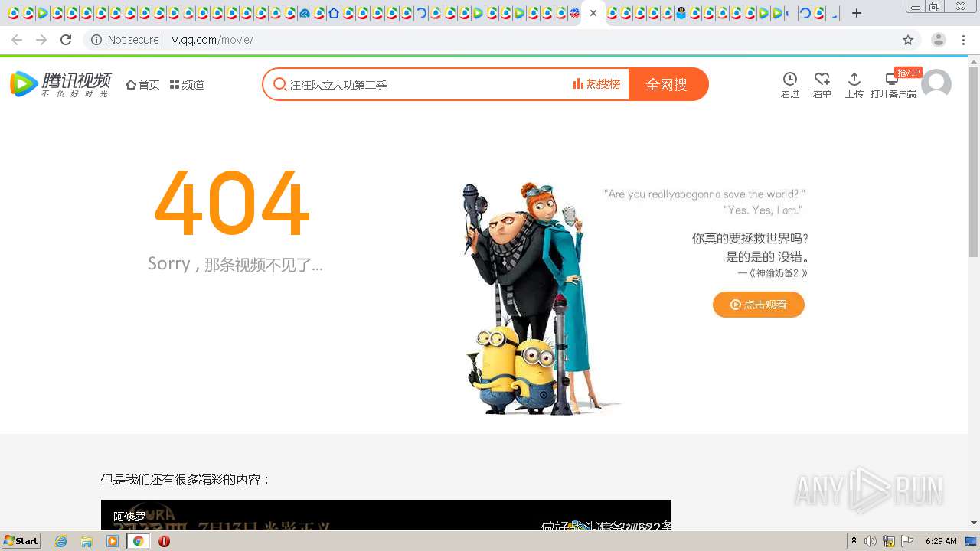The width and height of the screenshot is (980, 551).
Task: Click the Action Center flag icon
Action: pyautogui.click(x=907, y=541)
